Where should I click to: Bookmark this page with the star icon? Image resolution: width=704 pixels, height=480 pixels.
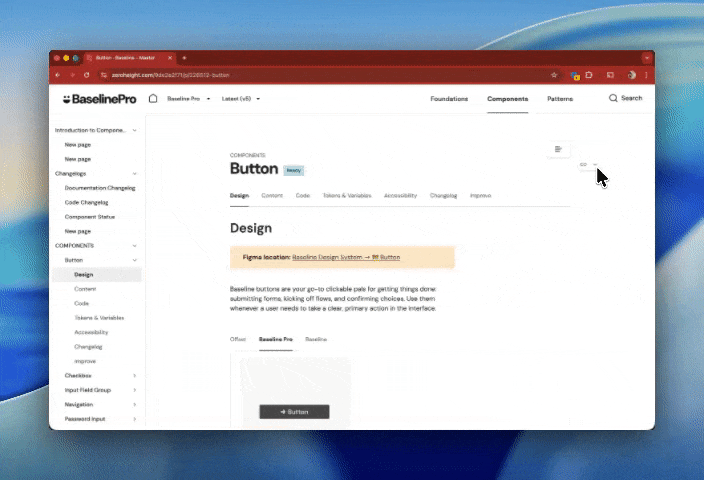tap(554, 75)
